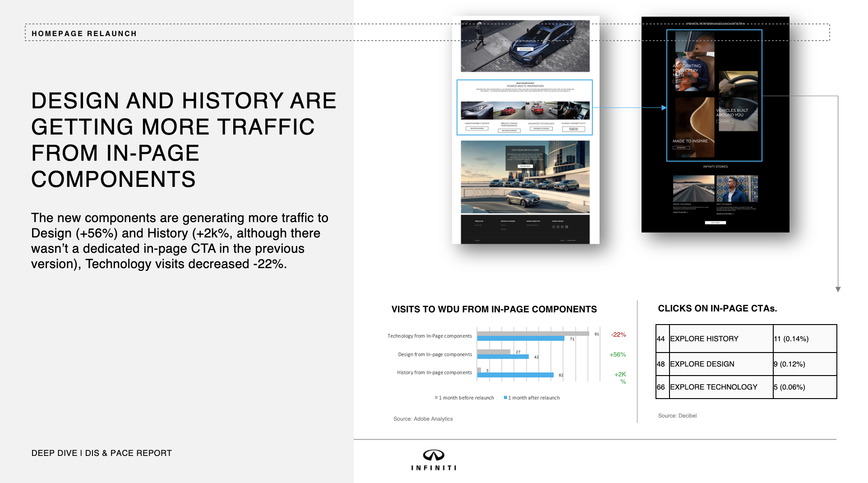The image size is (868, 483).
Task: Click the old homepage hero car image
Action: click(525, 46)
